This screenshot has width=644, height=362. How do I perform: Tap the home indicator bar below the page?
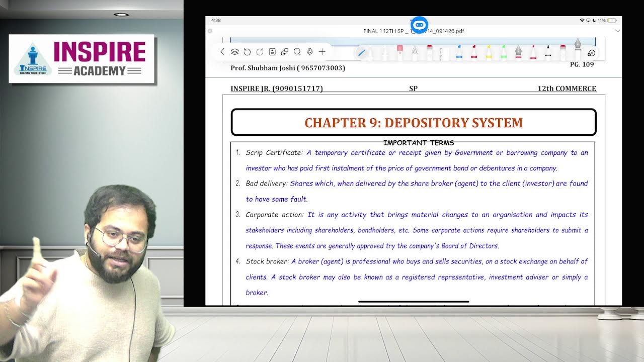[x=414, y=302]
